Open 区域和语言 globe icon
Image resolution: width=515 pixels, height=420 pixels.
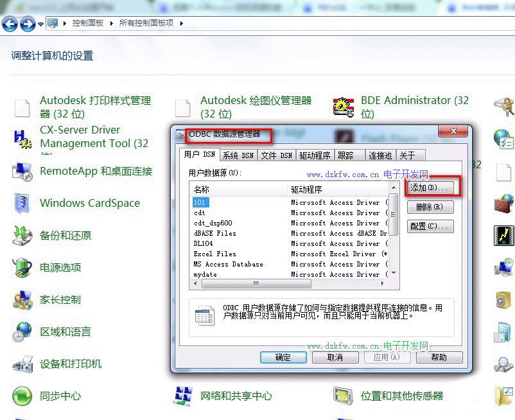point(22,332)
